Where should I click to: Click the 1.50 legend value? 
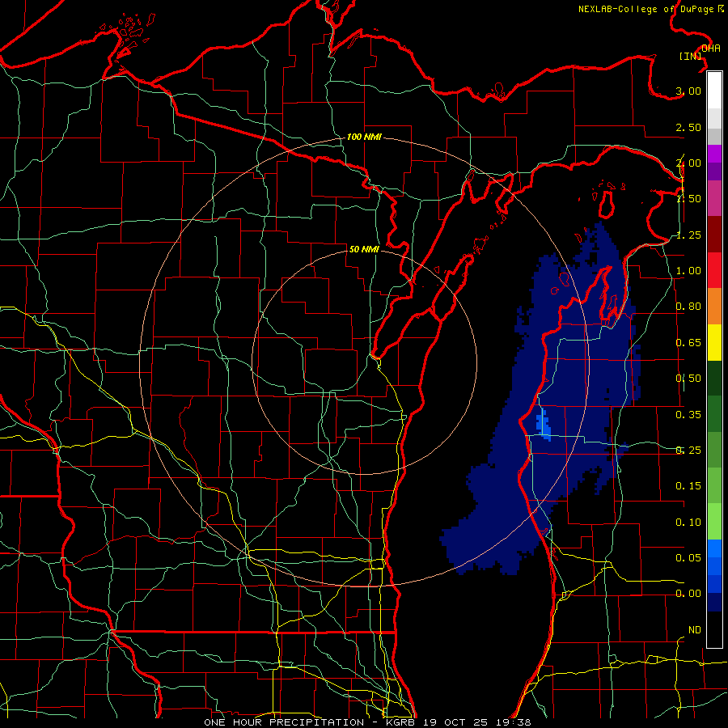coord(688,199)
